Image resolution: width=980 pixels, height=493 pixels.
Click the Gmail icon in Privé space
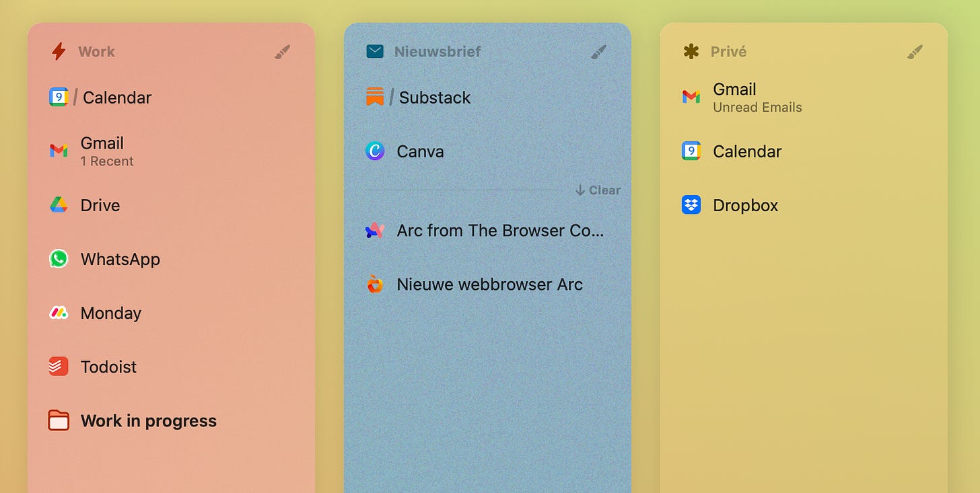[x=691, y=98]
